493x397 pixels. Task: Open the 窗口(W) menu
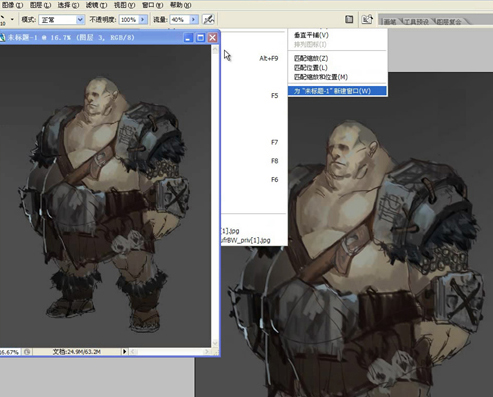[x=152, y=5]
